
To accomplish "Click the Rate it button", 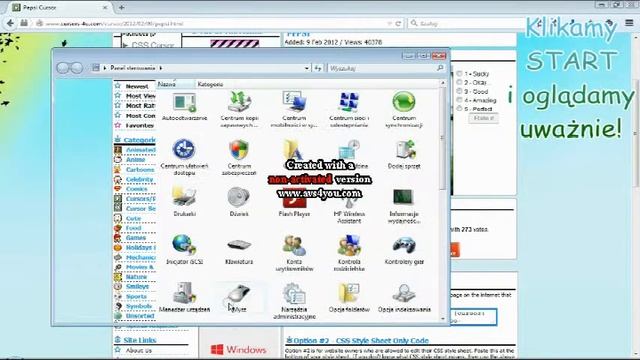I will [483, 118].
